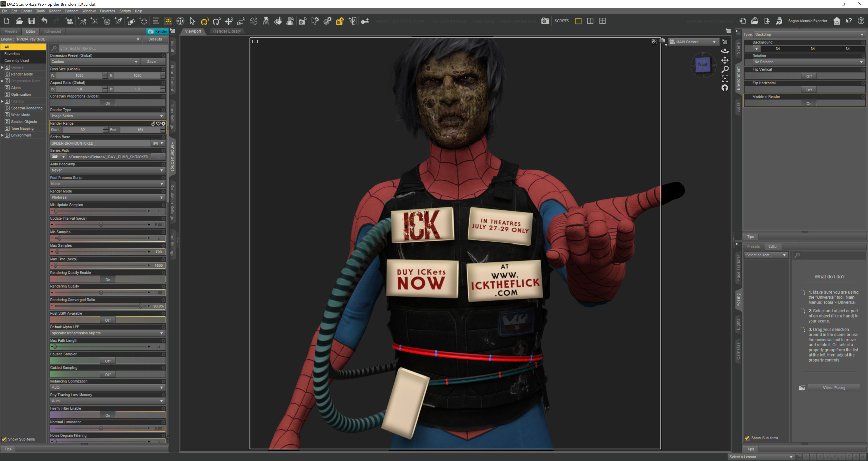The width and height of the screenshot is (868, 461).
Task: Select the Region Navigator figure tool
Action: click(290, 21)
